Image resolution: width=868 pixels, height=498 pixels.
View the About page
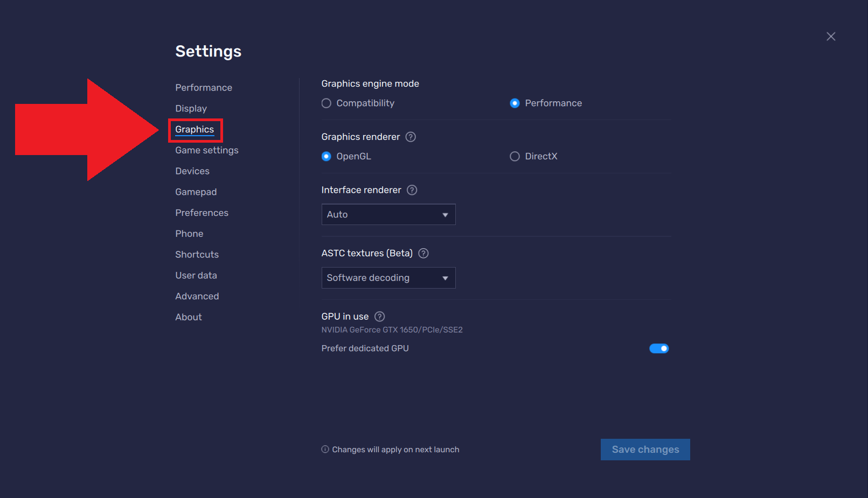[188, 317]
